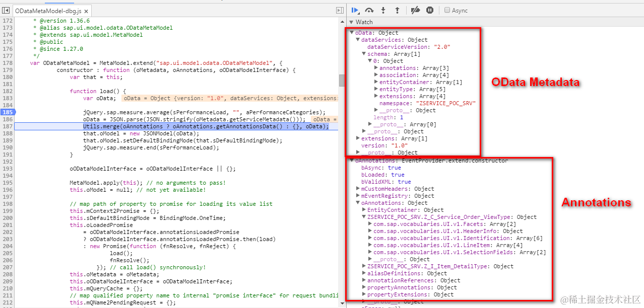Viewport: 644px width, 308px height.
Task: Collapse the Watch section
Action: (x=351, y=22)
